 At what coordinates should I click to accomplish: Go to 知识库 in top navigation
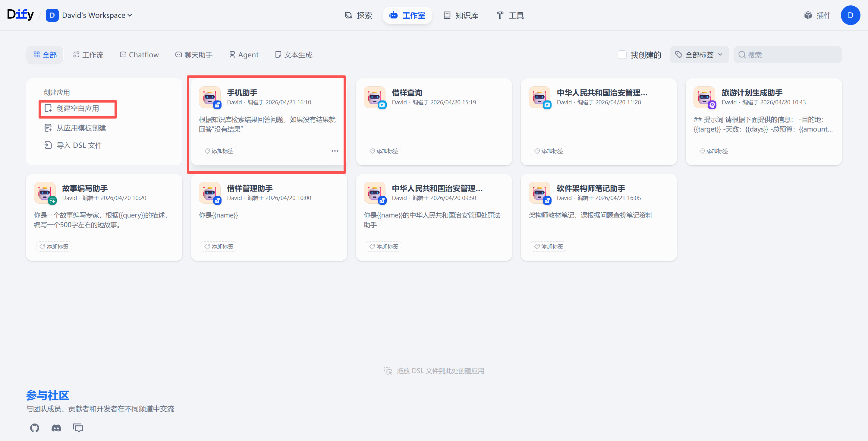pos(461,15)
